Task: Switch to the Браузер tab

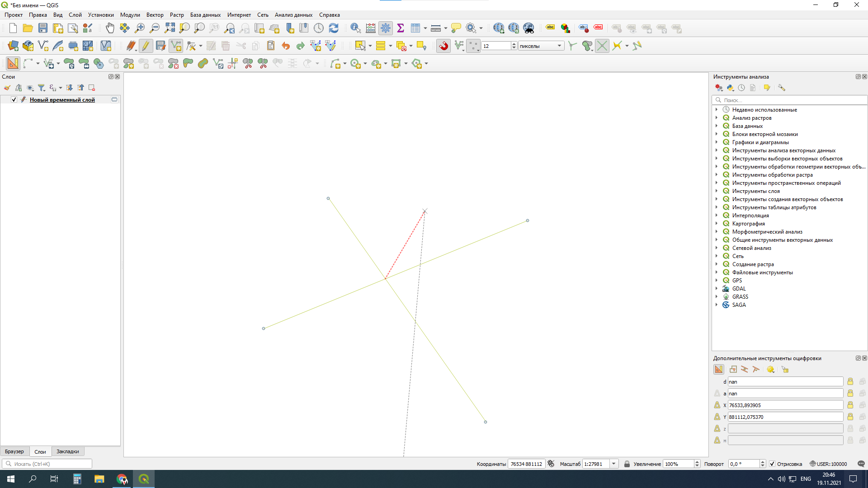Action: (x=14, y=451)
